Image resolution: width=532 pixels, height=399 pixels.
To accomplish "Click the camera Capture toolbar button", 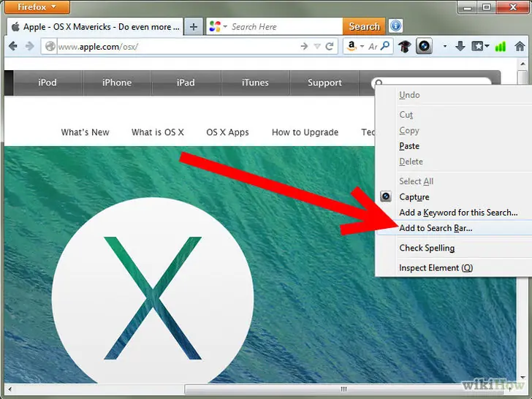I will coord(424,46).
